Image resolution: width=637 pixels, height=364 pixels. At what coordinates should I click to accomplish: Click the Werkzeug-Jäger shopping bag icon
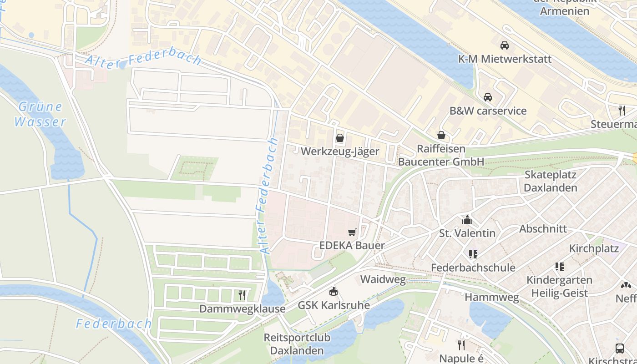tap(340, 138)
